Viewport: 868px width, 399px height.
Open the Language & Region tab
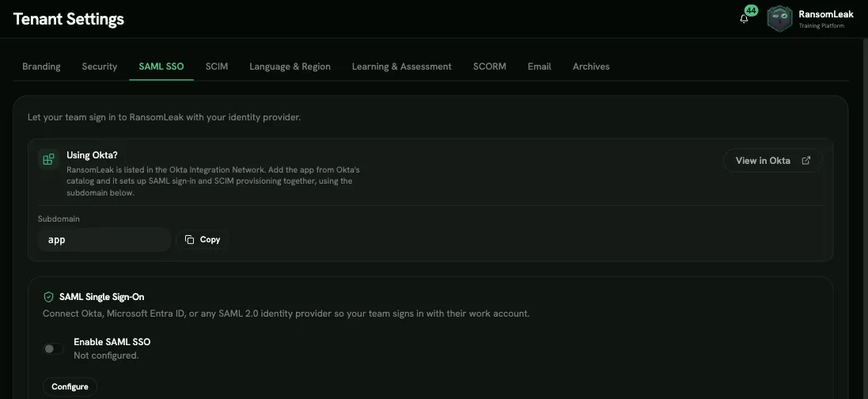[290, 66]
